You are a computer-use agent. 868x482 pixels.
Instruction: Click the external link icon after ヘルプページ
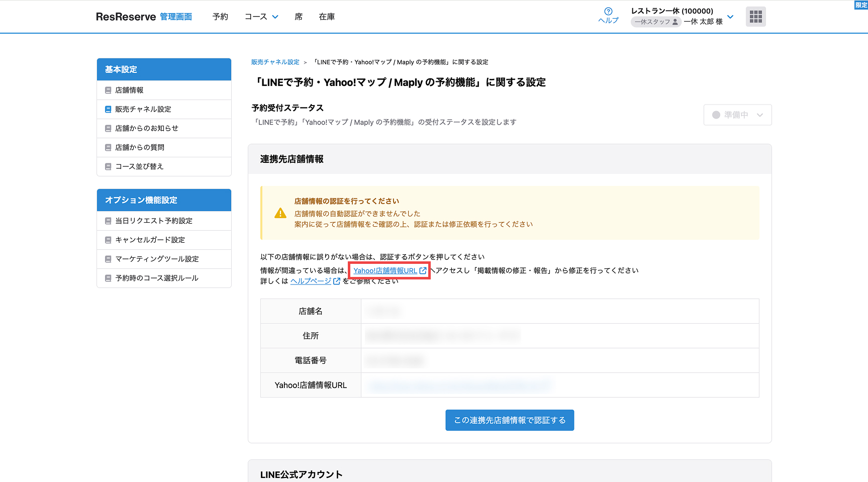(x=337, y=281)
